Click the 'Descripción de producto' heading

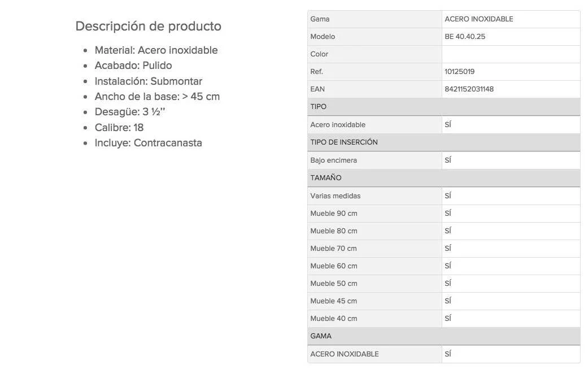[x=148, y=26]
